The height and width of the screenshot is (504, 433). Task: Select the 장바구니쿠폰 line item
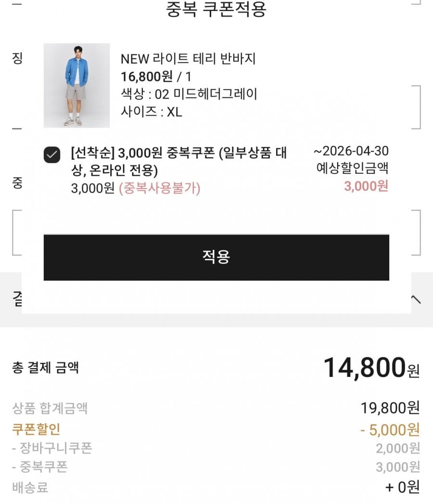52,448
